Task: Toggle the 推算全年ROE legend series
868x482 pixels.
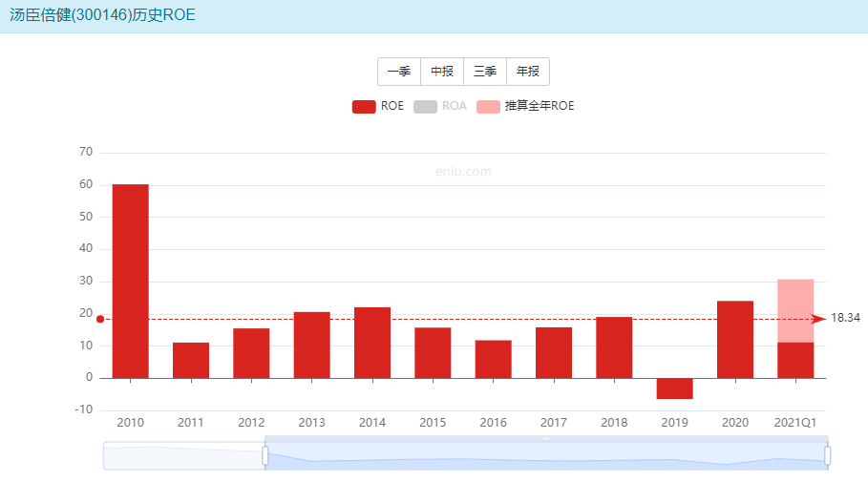Action: pyautogui.click(x=525, y=106)
